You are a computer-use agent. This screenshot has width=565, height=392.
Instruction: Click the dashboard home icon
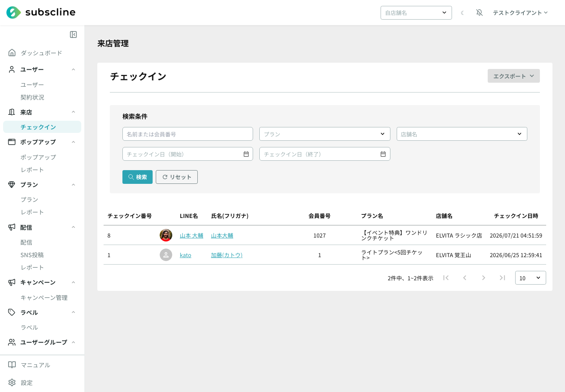(12, 53)
